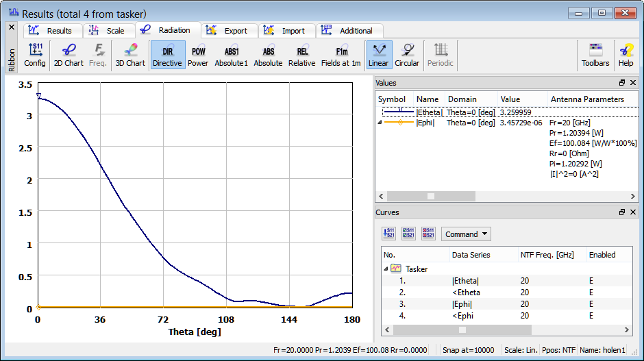Click the triangle marker on Etheta curve
The image size is (644, 361).
[38, 96]
